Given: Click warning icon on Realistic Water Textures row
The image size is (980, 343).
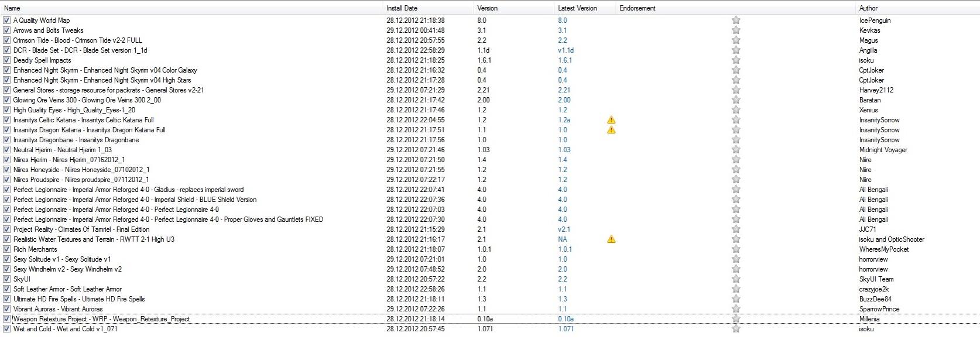Looking at the screenshot, I should click(x=611, y=239).
